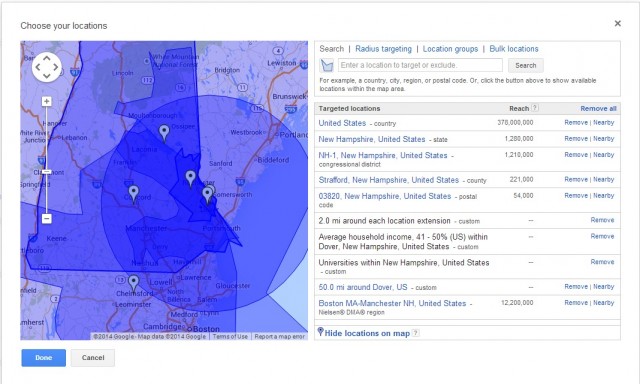The width and height of the screenshot is (640, 384).
Task: Click the show locations in map area icon
Action: 327,65
